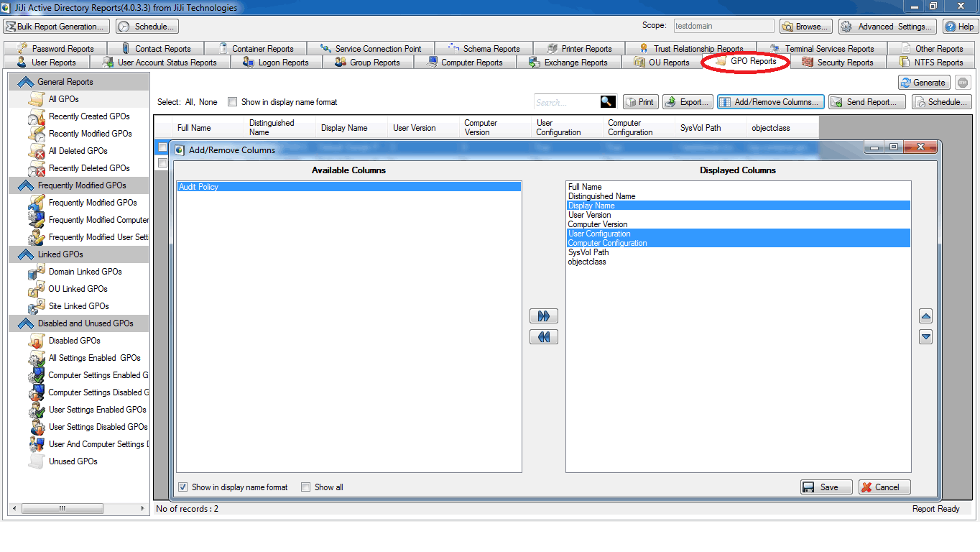980x552 pixels.
Task: Move selected column down
Action: point(926,336)
